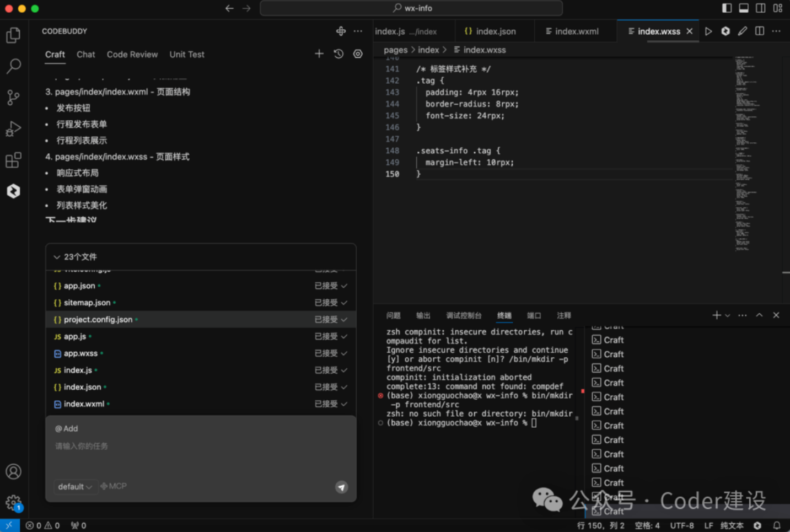
Task: Open the project.config.json file row
Action: click(x=201, y=320)
